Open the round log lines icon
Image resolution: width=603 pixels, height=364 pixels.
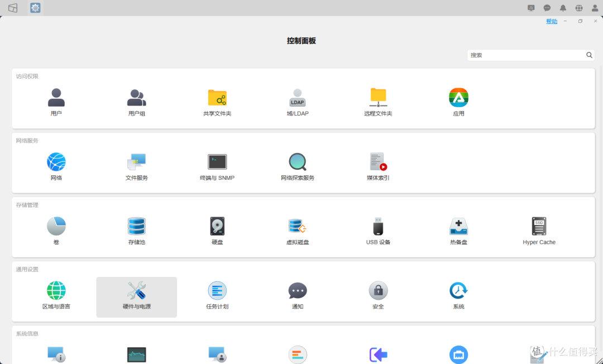coord(298,355)
